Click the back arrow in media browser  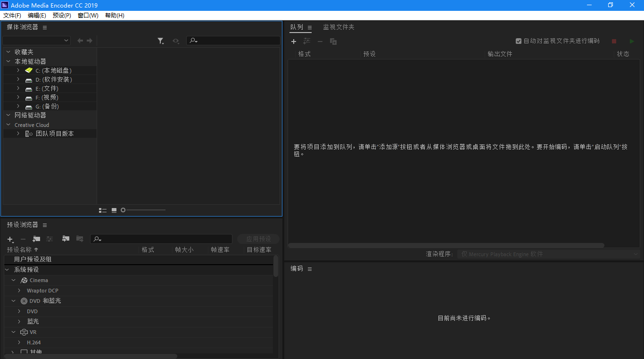coord(80,41)
